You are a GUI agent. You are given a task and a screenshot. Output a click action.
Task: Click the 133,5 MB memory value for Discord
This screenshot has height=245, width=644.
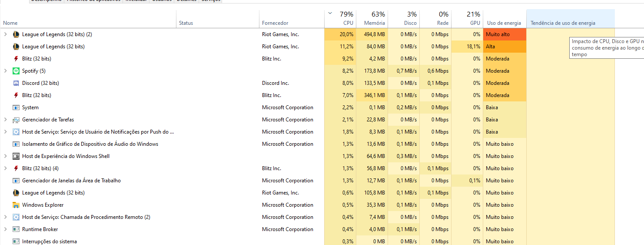click(374, 83)
